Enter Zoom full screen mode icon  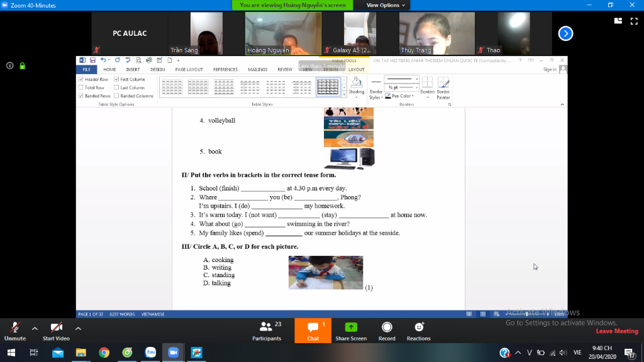[634, 21]
